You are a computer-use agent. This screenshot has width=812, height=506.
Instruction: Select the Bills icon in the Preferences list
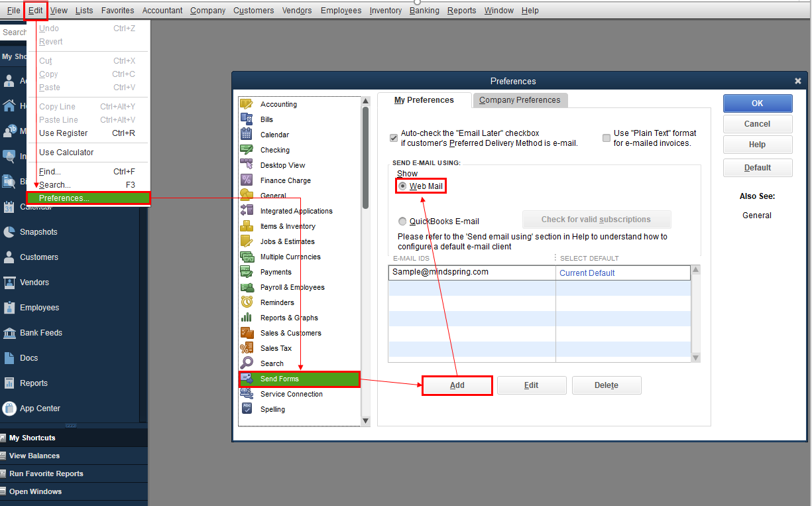247,119
